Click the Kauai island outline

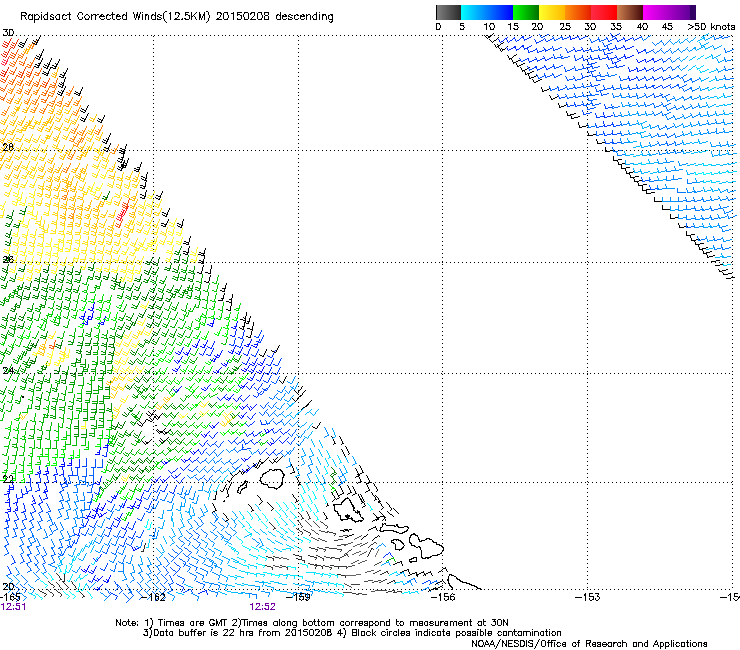pos(272,479)
